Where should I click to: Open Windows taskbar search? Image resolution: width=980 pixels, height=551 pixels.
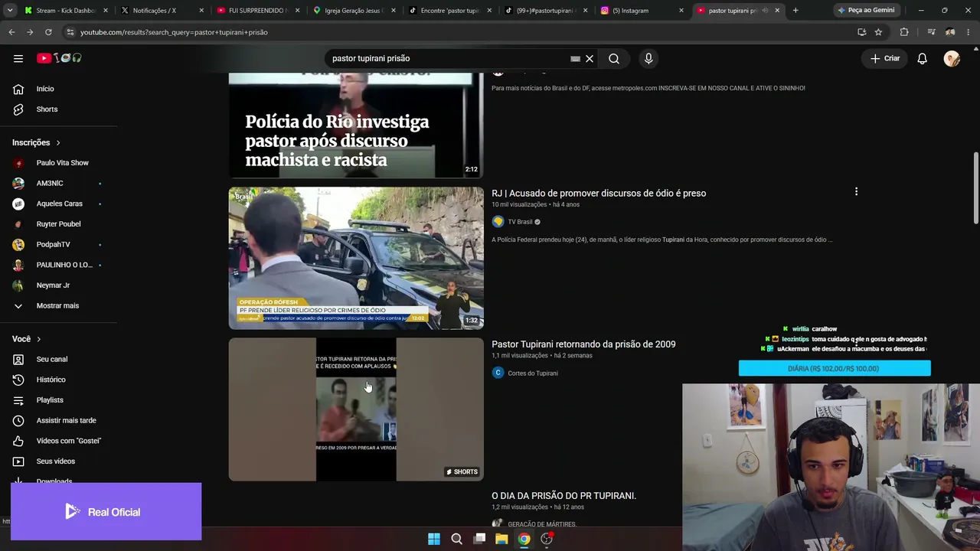click(x=456, y=539)
